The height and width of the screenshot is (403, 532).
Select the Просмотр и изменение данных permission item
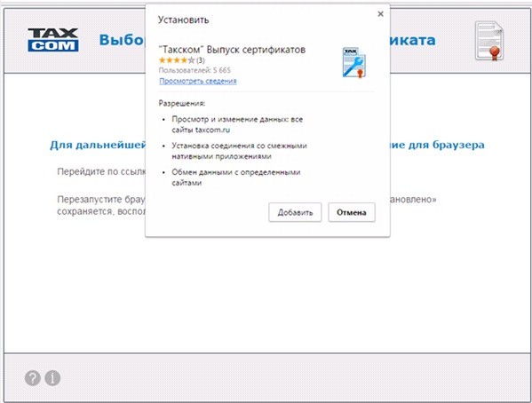(x=237, y=124)
